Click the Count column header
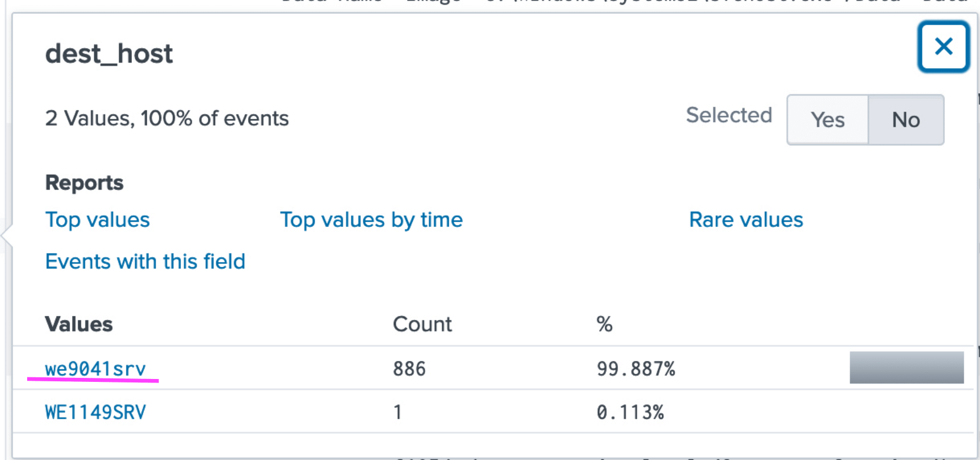 [422, 324]
